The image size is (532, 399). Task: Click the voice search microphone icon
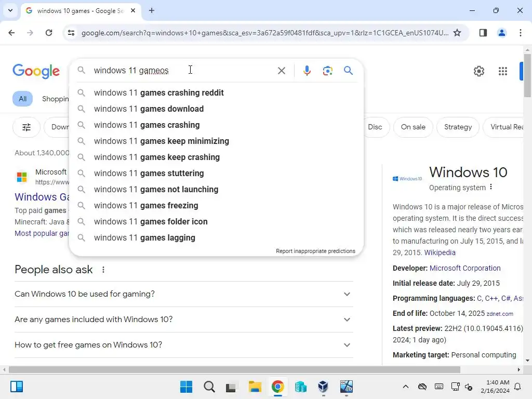point(307,71)
